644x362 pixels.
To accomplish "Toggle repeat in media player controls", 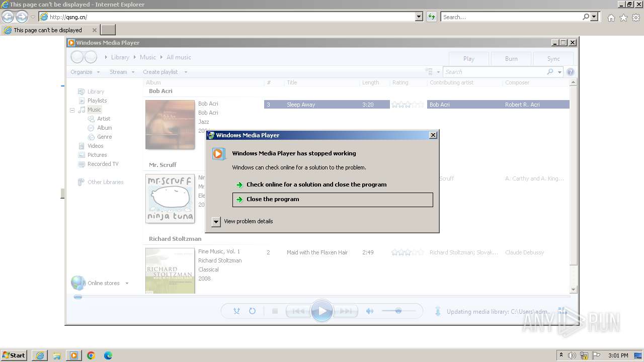I will [252, 311].
